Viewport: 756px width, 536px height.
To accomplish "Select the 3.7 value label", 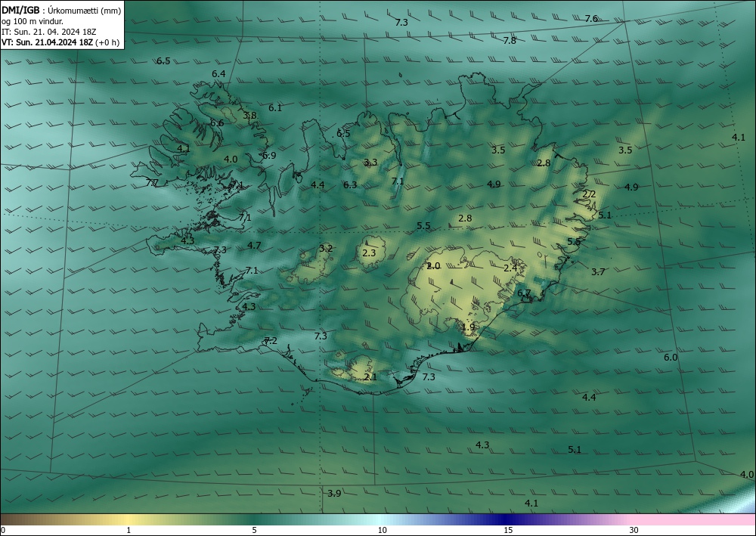I will pyautogui.click(x=598, y=272).
